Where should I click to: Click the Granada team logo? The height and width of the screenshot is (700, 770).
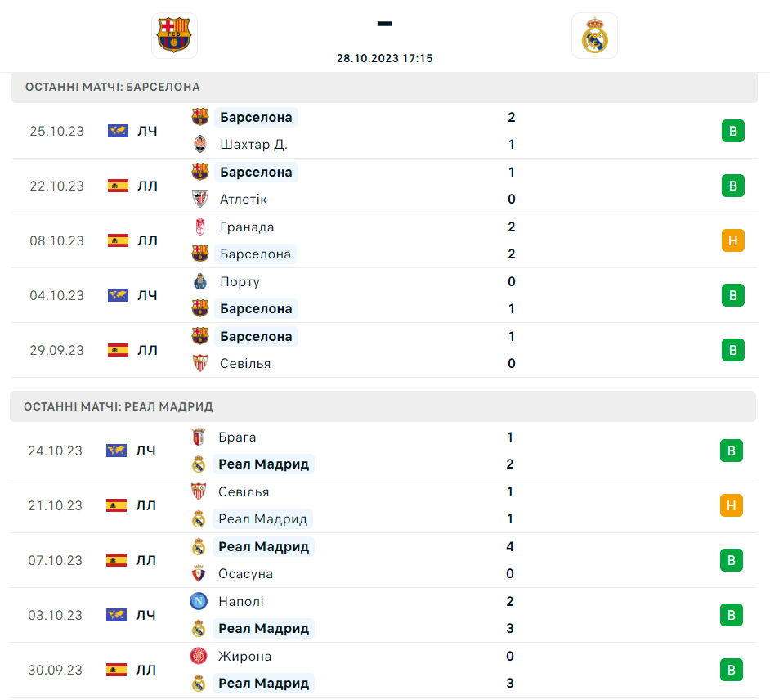pos(200,227)
